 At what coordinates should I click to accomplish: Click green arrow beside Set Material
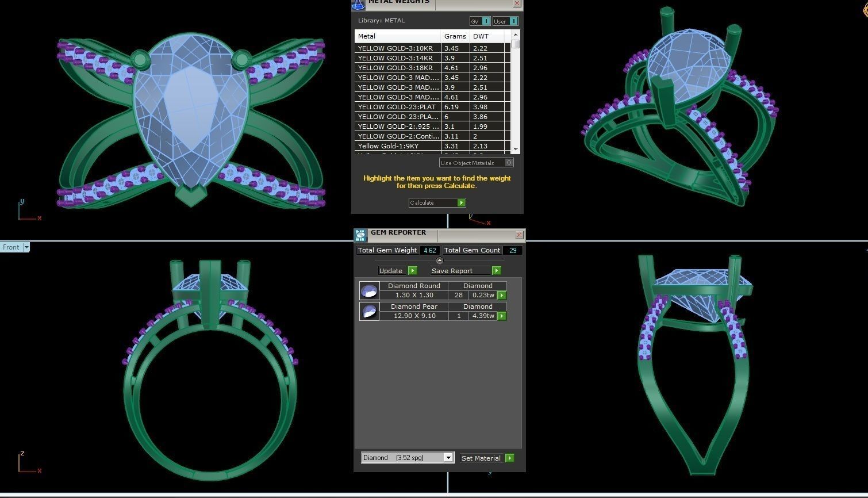[509, 458]
